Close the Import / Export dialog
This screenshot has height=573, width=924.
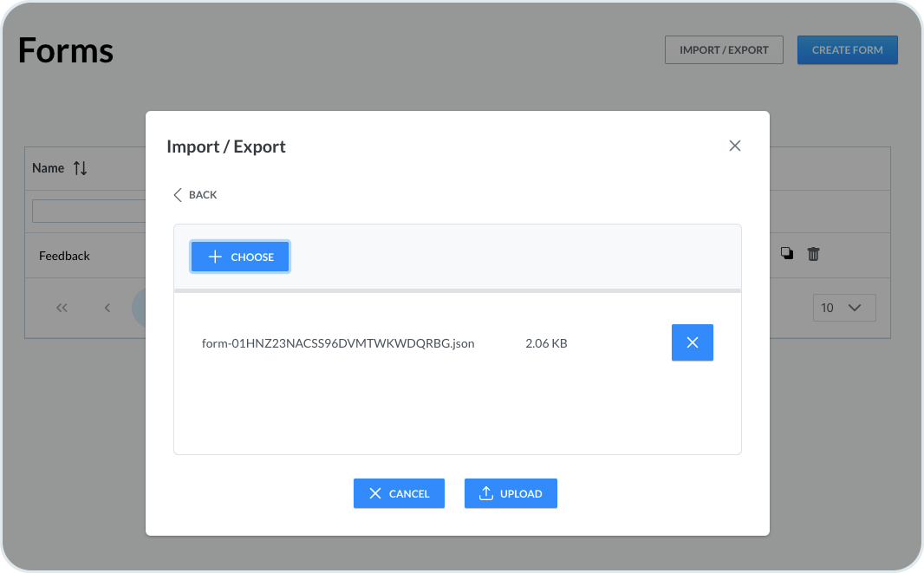pos(735,146)
